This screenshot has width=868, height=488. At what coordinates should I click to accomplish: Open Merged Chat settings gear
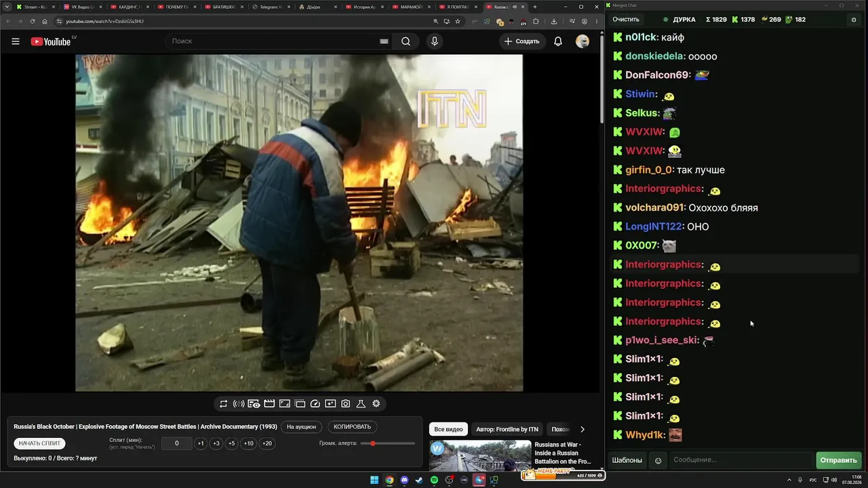point(854,20)
